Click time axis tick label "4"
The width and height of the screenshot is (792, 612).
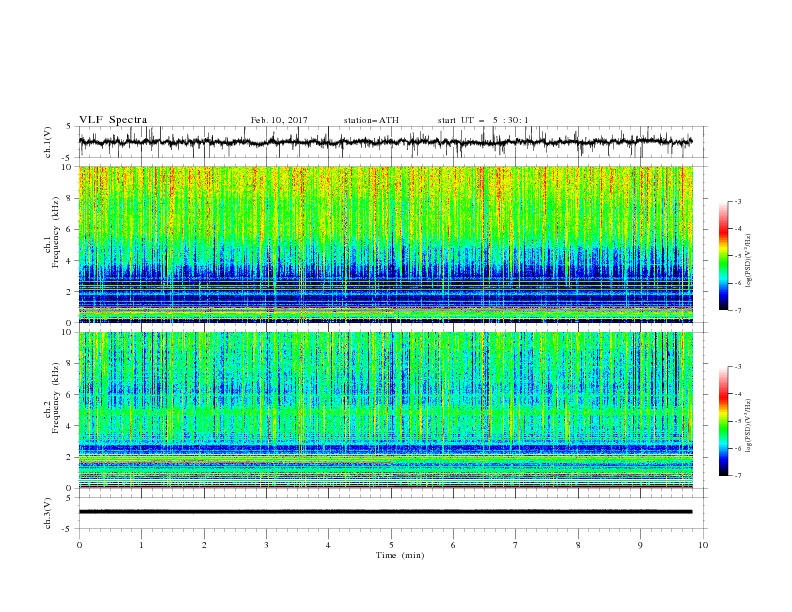coord(329,545)
